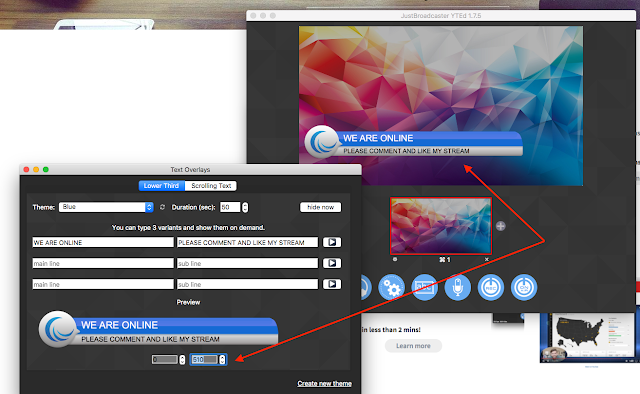Click the vertical position field showing 510
Screen dimensions: 640x394
[x=205, y=359]
